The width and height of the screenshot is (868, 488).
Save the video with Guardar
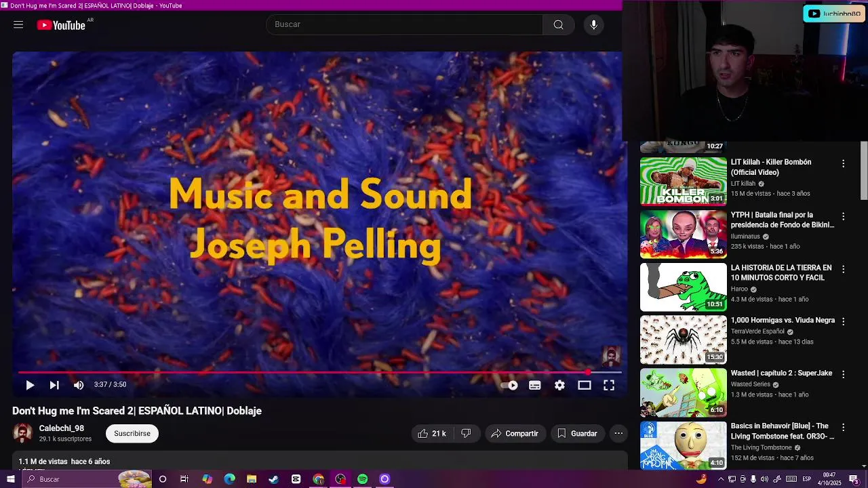pyautogui.click(x=577, y=434)
